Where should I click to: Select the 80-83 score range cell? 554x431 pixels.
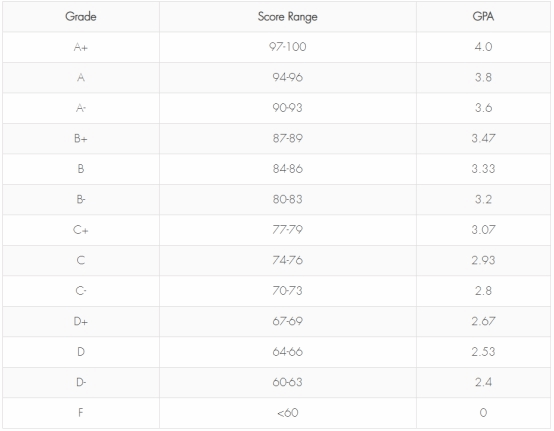tap(288, 200)
